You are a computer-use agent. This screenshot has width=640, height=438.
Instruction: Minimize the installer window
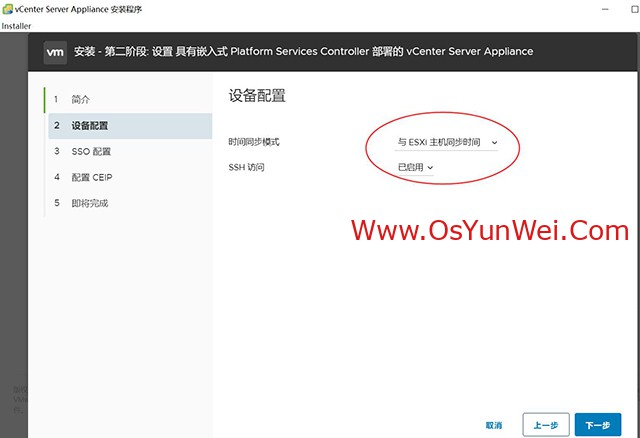(x=605, y=9)
